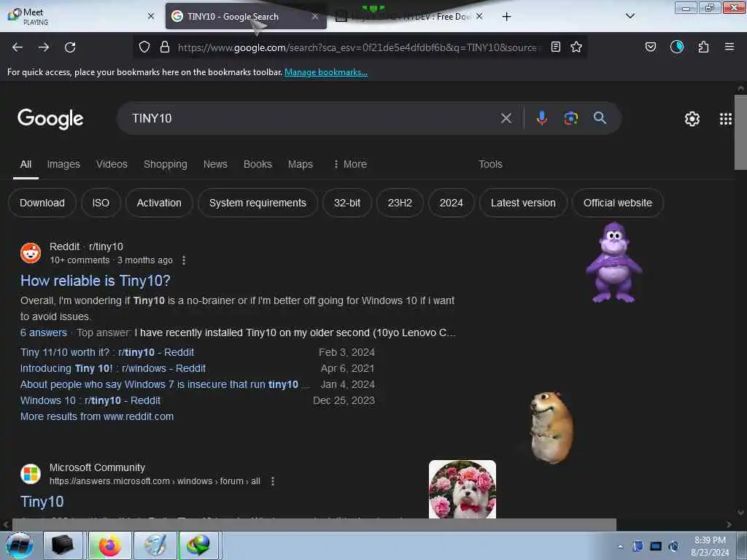Click the dog with flowers thumbnail
The height and width of the screenshot is (560, 747).
(x=462, y=489)
